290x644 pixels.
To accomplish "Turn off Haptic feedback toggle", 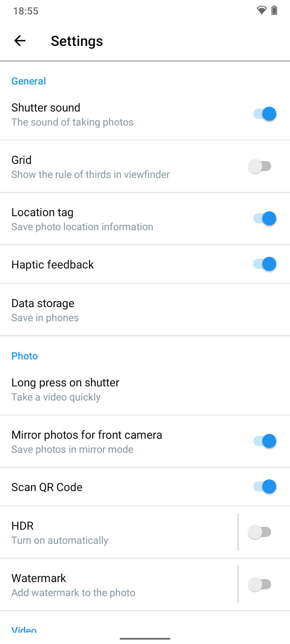I will [x=265, y=264].
